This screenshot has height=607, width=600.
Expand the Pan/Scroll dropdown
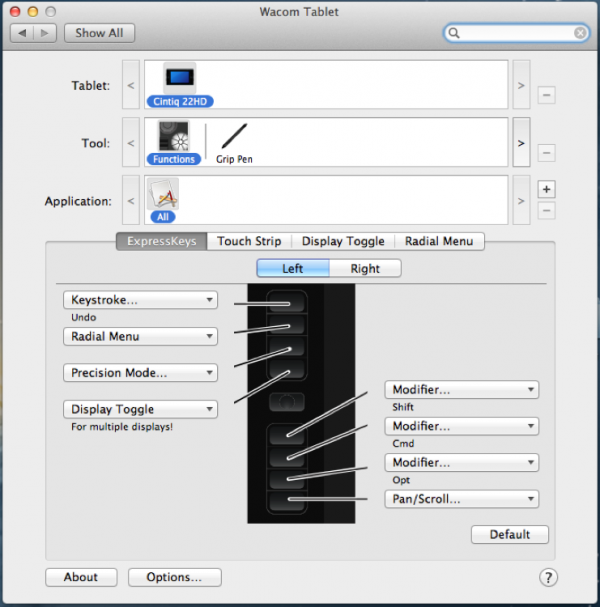(461, 499)
